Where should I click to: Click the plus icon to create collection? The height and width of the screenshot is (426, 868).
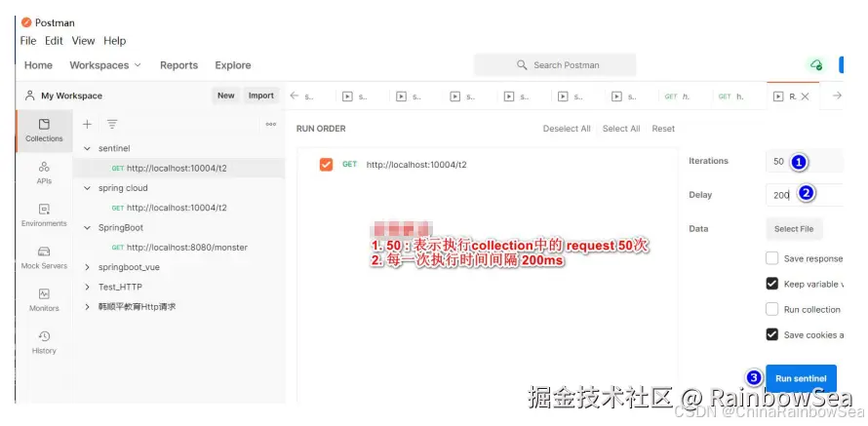[x=87, y=124]
